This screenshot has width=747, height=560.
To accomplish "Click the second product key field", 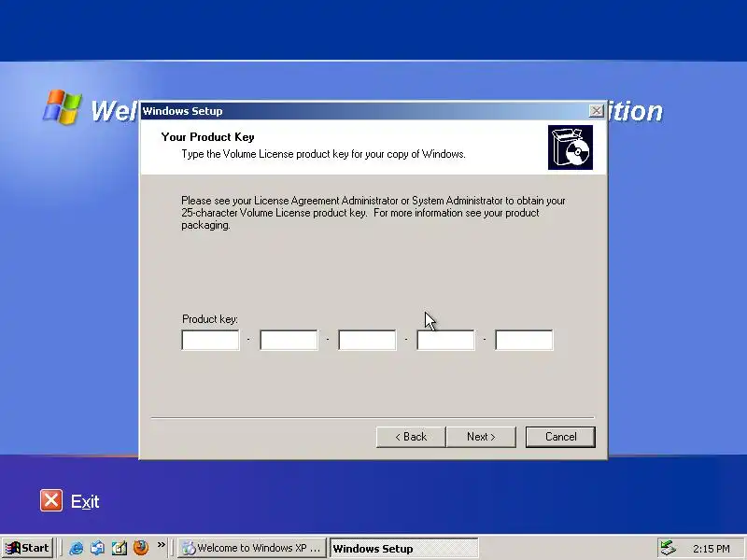I will [x=289, y=340].
